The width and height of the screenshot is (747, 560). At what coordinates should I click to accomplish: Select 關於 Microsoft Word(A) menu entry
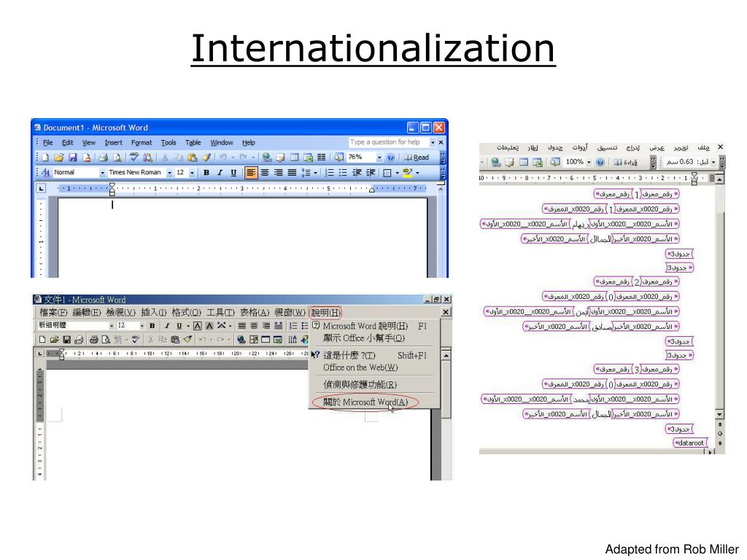tap(365, 402)
